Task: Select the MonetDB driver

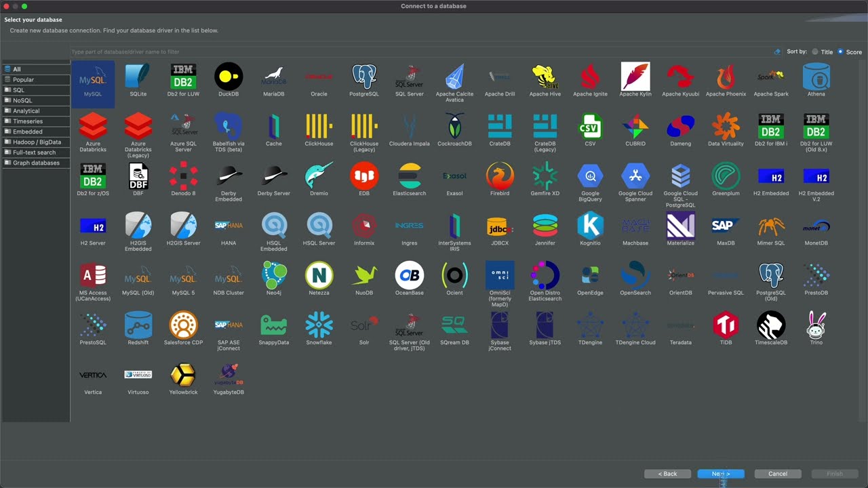Action: click(x=816, y=229)
